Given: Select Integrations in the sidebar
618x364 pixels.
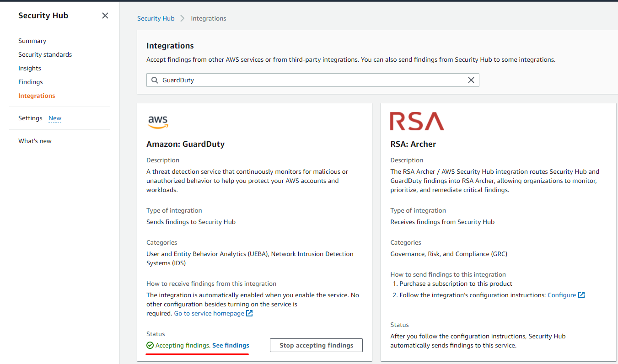Looking at the screenshot, I should point(37,96).
